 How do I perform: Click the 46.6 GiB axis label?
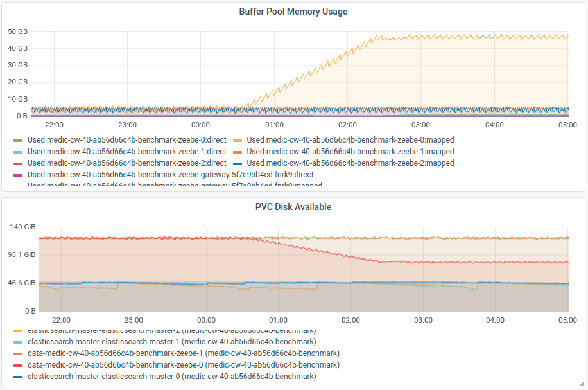tap(22, 283)
